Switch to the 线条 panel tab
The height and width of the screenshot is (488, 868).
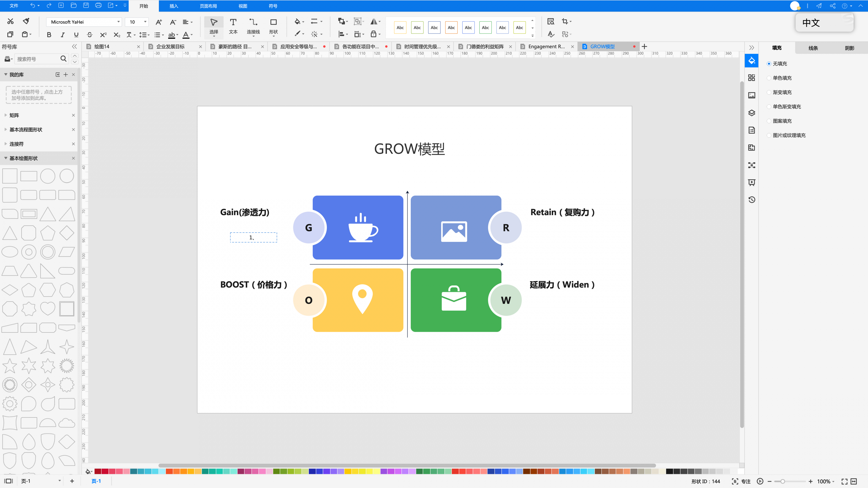coord(813,48)
